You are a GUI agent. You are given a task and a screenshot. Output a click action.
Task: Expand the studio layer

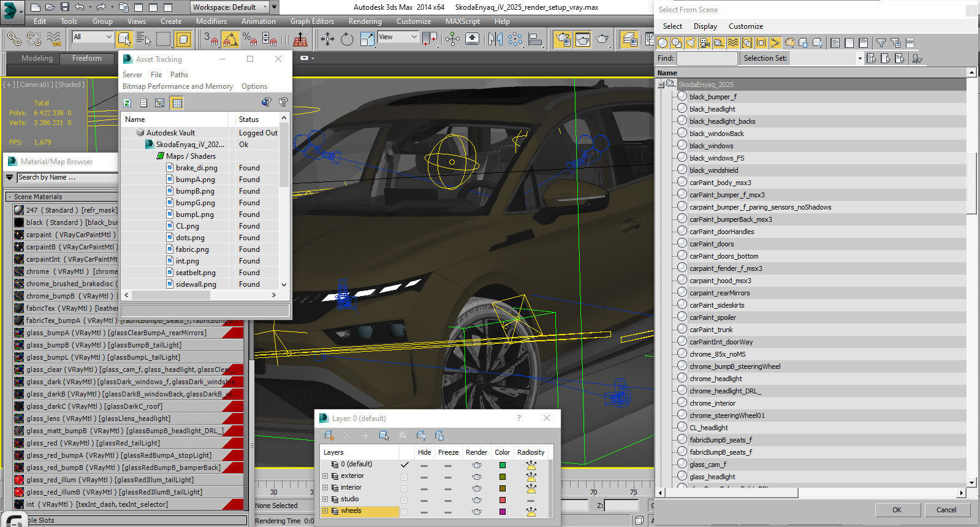tap(325, 499)
